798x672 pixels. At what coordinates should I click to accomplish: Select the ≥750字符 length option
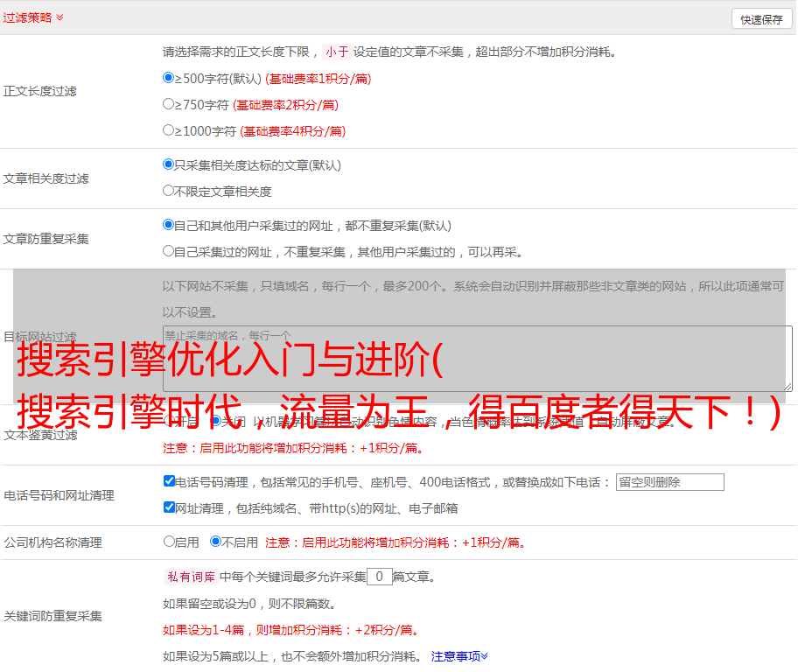pos(169,104)
